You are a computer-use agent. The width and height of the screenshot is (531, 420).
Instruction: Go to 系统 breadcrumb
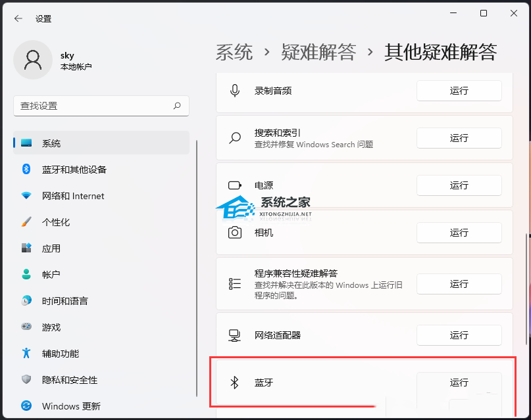pyautogui.click(x=234, y=53)
